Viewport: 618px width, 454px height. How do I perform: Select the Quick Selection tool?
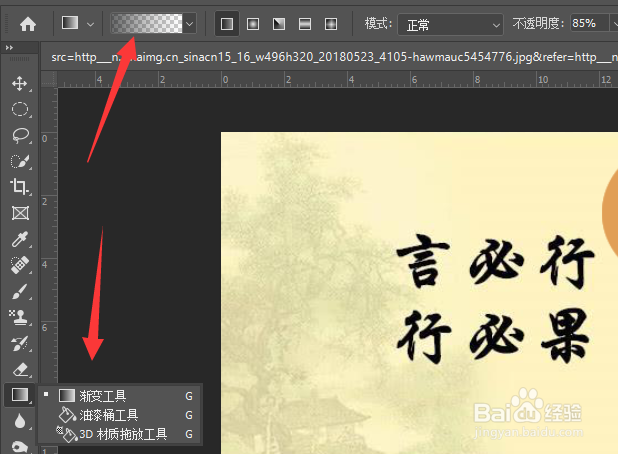(20, 161)
